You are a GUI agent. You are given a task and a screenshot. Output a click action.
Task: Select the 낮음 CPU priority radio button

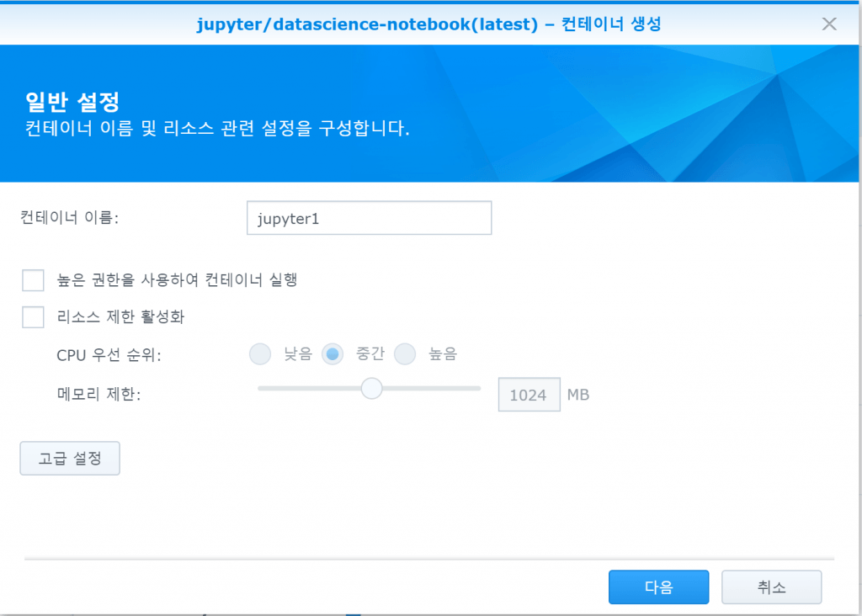coord(260,354)
